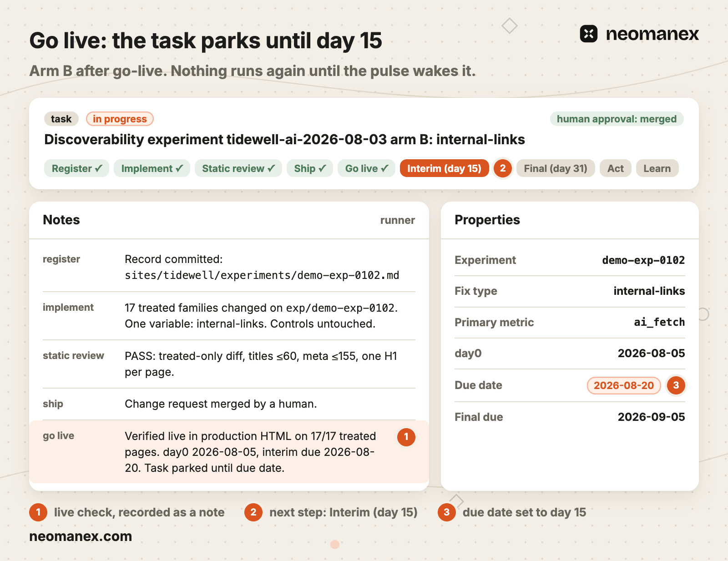Click the Final due value 2026-09-05
The height and width of the screenshot is (561, 728).
pos(651,417)
